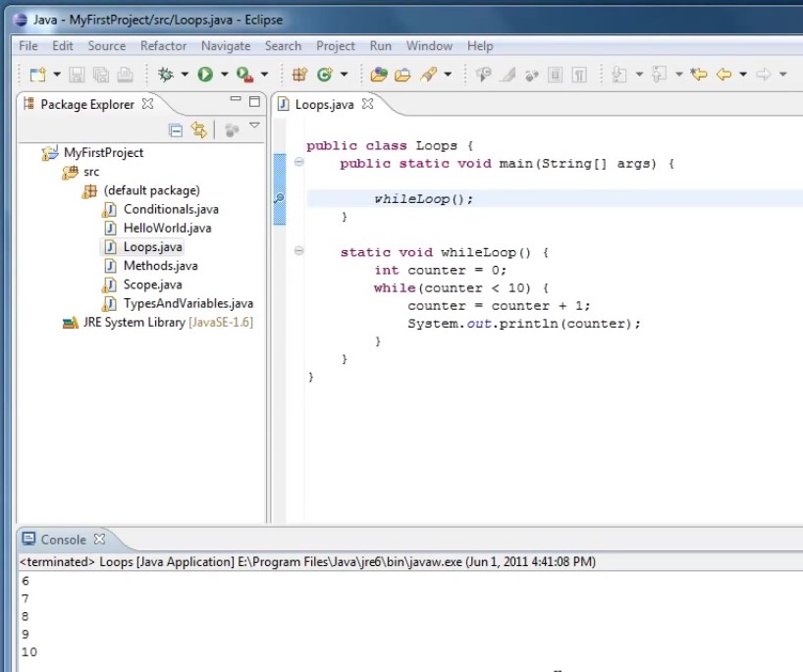Click the Run button in the toolbar

tap(205, 75)
